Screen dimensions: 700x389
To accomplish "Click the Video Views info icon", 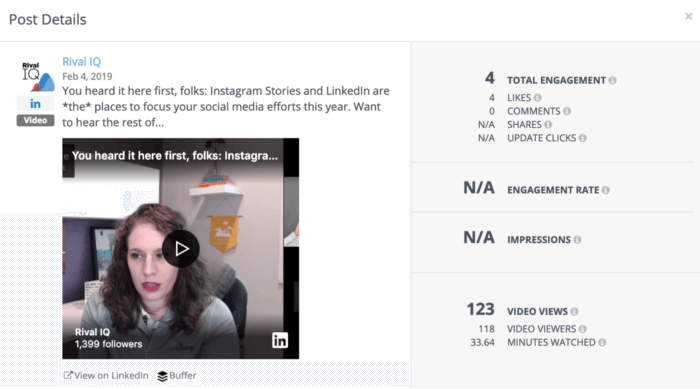I will pyautogui.click(x=574, y=311).
